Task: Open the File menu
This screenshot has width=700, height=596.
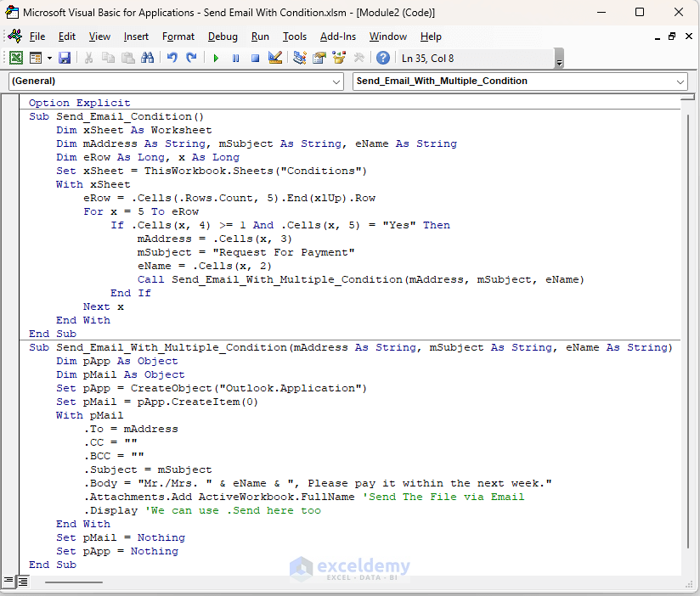Action: tap(37, 37)
